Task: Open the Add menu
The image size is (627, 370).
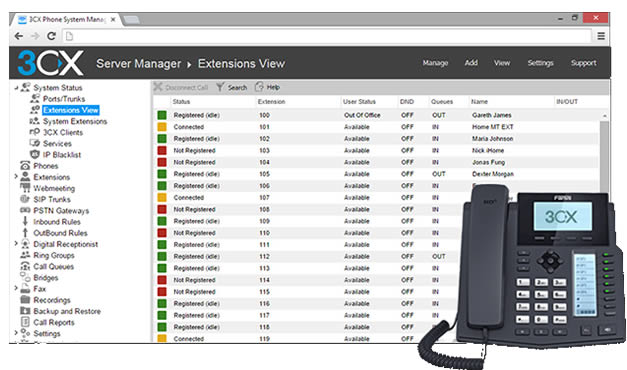Action: [x=471, y=63]
